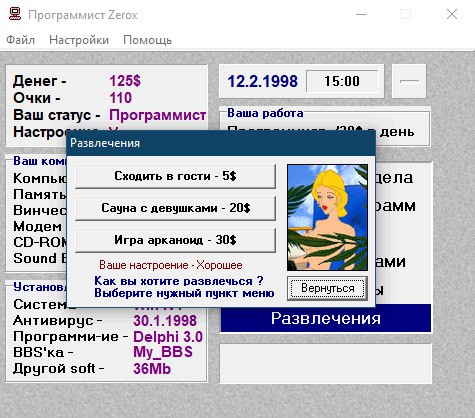Viewport: 475px width, 418px height.
Task: Click the My_BBS value
Action: click(x=163, y=352)
